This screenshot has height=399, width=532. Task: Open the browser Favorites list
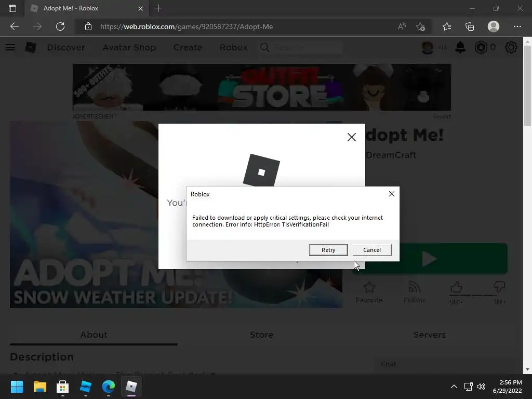(x=447, y=26)
